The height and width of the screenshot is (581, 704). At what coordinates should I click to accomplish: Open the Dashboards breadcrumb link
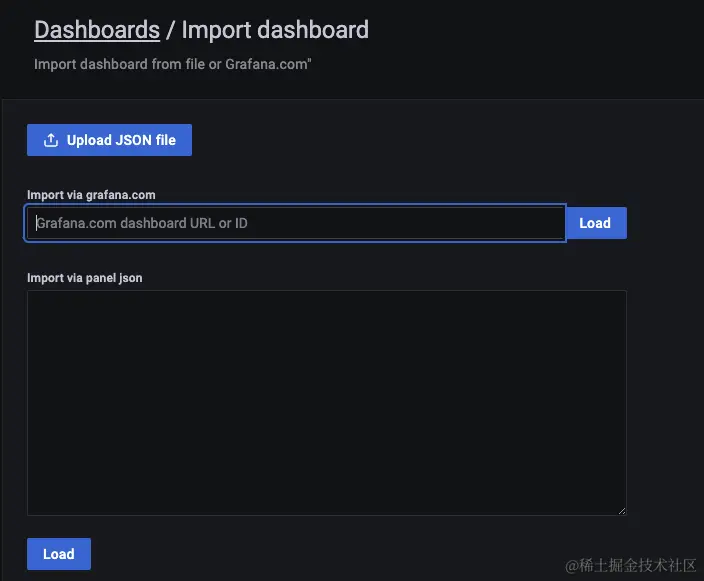[x=97, y=30]
